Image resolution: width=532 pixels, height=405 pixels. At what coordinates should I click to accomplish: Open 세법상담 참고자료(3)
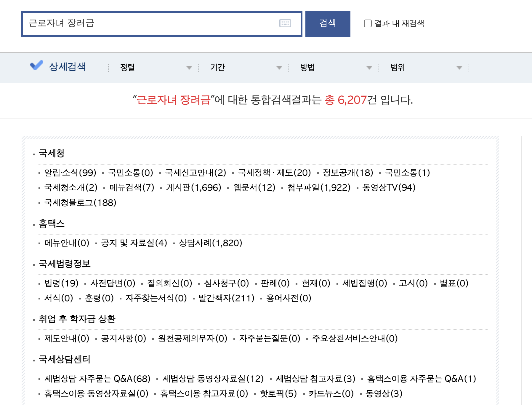315,379
